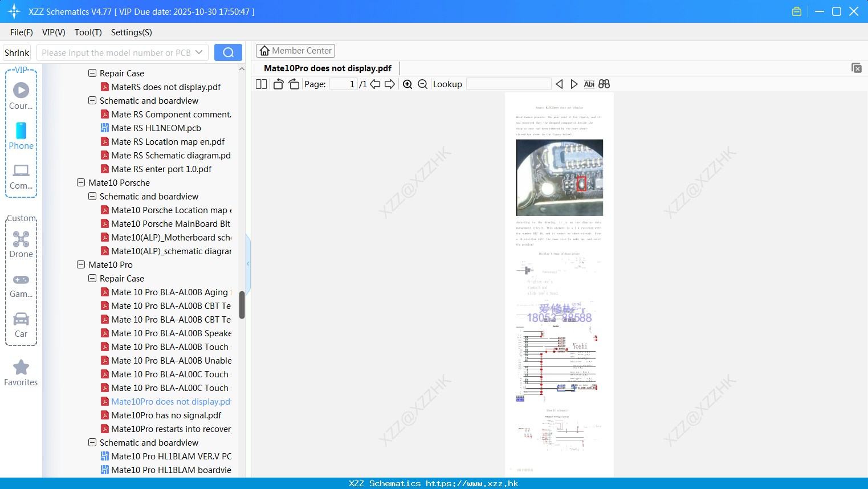Open the File(F) menu
The image size is (868, 489).
click(x=22, y=32)
